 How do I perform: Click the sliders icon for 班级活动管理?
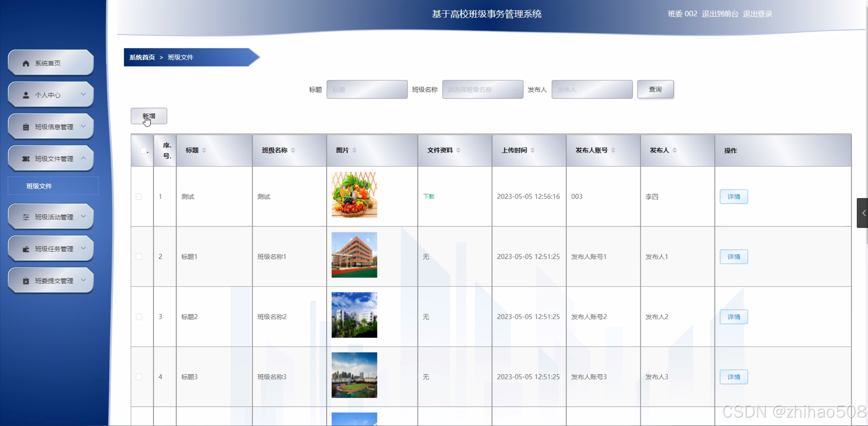click(26, 217)
